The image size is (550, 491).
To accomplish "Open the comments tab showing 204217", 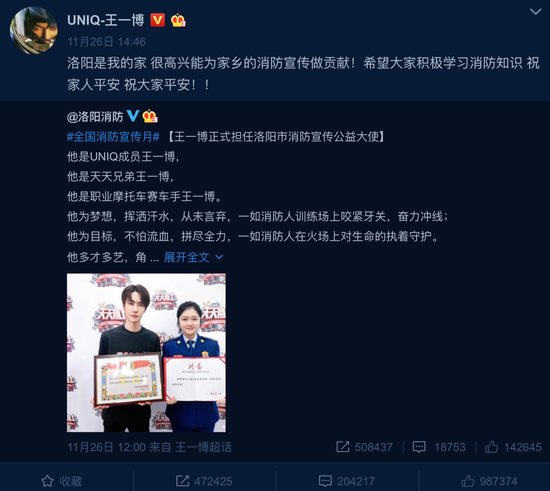I will (347, 481).
